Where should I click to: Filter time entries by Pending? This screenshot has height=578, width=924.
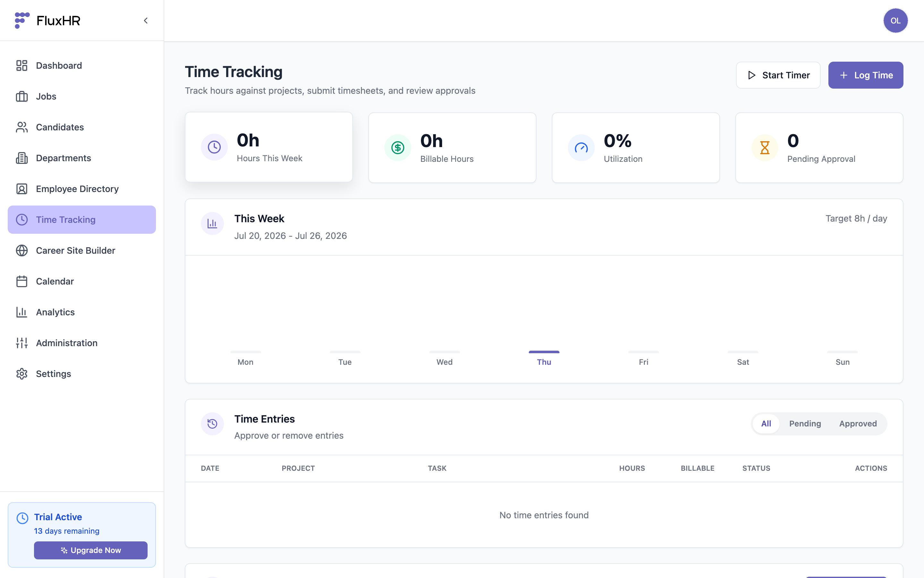805,424
